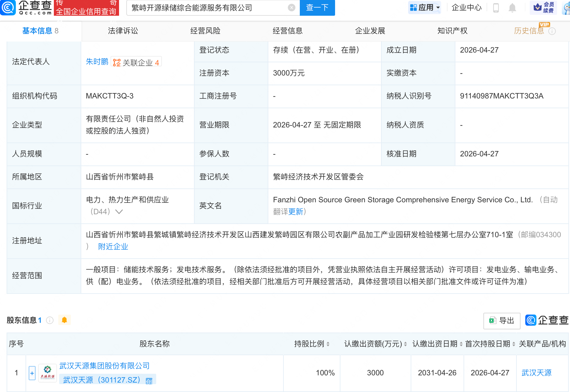The height and width of the screenshot is (392, 570).
Task: Click the 导出 export button
Action: tap(502, 321)
